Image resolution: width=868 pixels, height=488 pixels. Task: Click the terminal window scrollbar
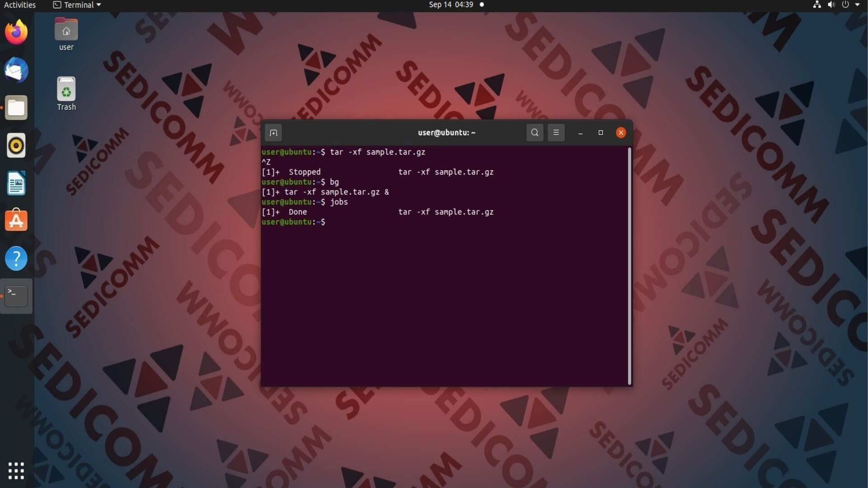pos(629,266)
